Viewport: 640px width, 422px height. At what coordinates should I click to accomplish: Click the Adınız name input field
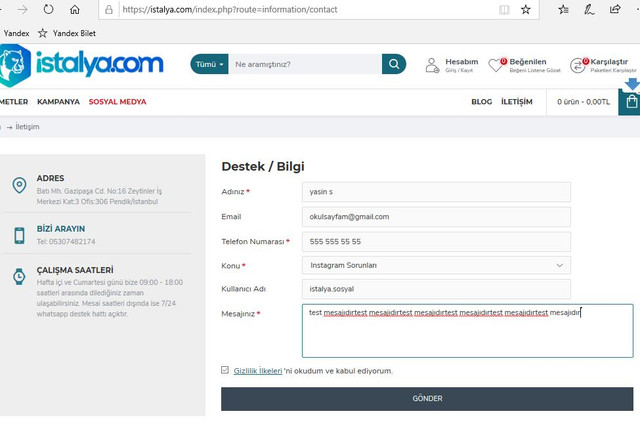click(436, 192)
